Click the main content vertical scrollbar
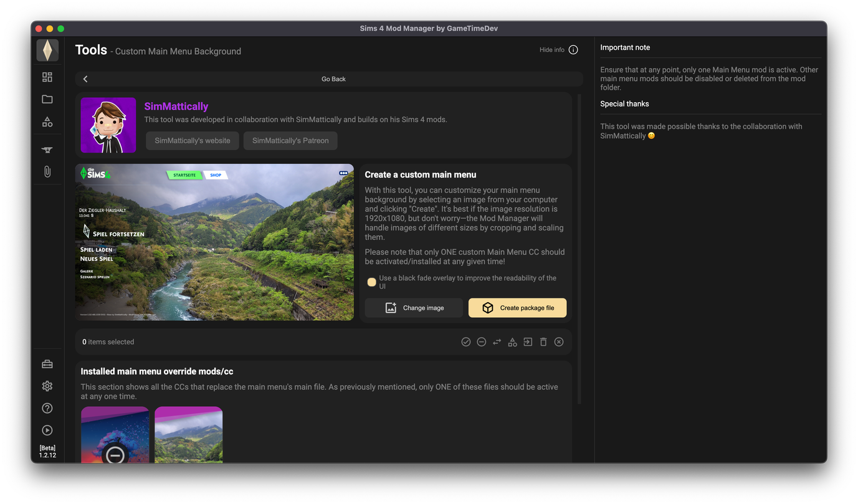Image resolution: width=858 pixels, height=504 pixels. point(579,249)
